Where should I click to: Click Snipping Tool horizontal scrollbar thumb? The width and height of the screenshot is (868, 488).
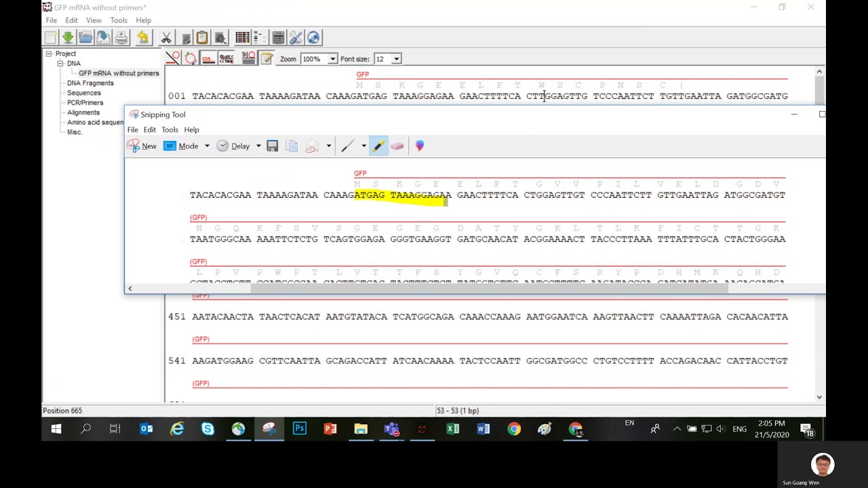(489, 288)
